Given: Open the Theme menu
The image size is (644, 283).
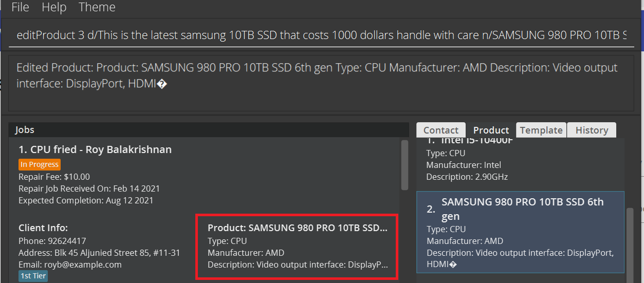Looking at the screenshot, I should pyautogui.click(x=97, y=8).
